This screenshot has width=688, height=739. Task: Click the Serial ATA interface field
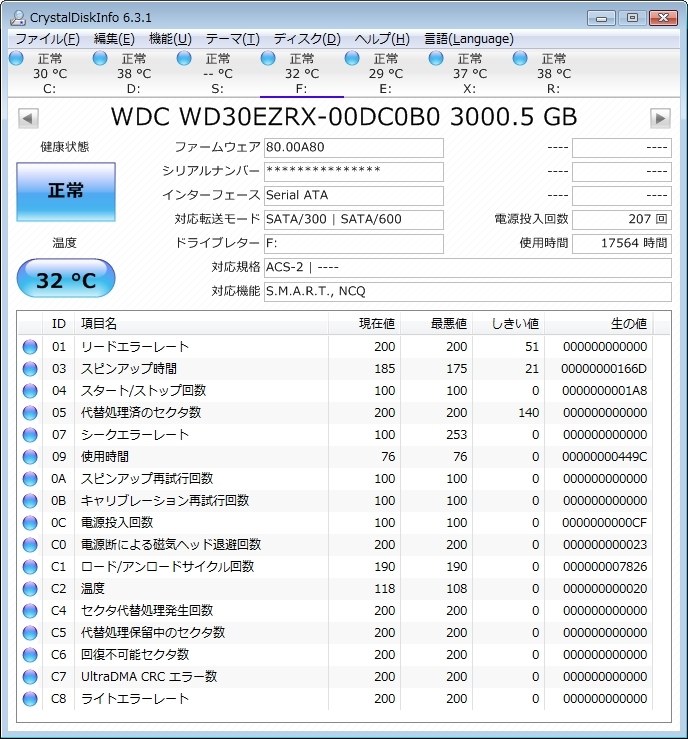[353, 196]
